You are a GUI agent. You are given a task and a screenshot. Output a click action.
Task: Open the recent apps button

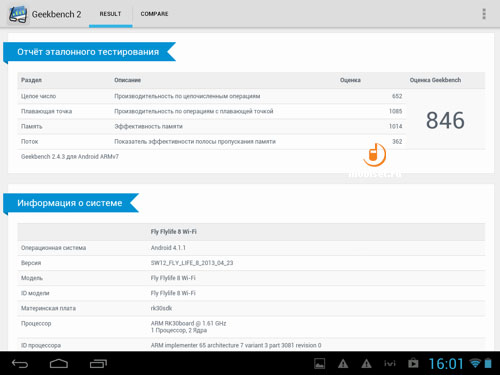pyautogui.click(x=98, y=363)
